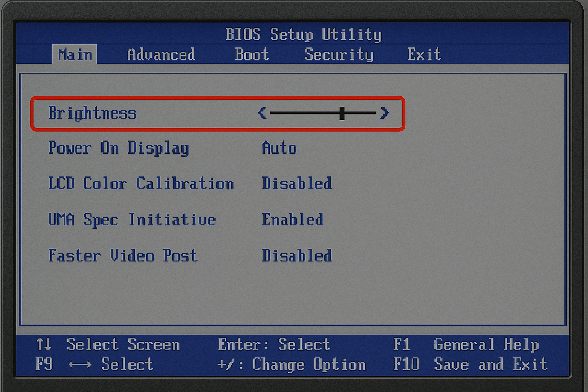The image size is (588, 392).
Task: Click the Enter: Select hint
Action: coord(274,345)
